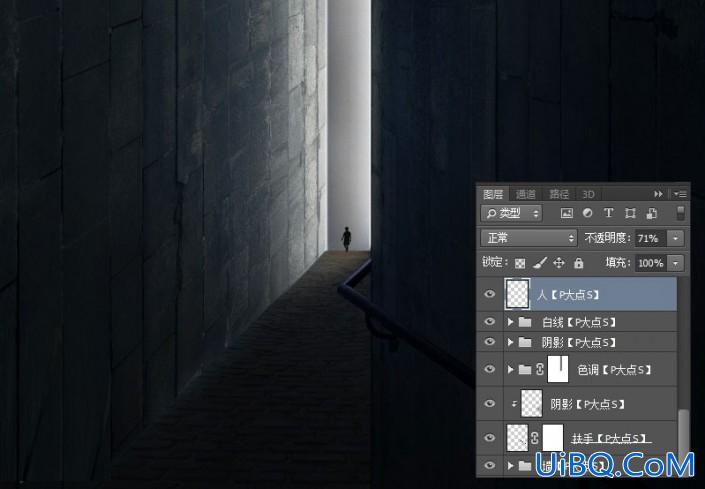The height and width of the screenshot is (489, 705).
Task: Hide the 扶手 layer
Action: [489, 438]
